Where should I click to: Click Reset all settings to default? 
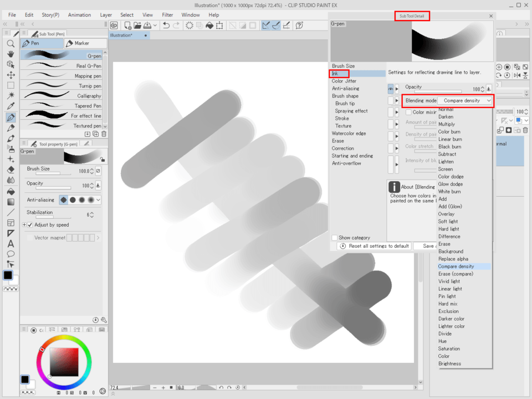374,246
